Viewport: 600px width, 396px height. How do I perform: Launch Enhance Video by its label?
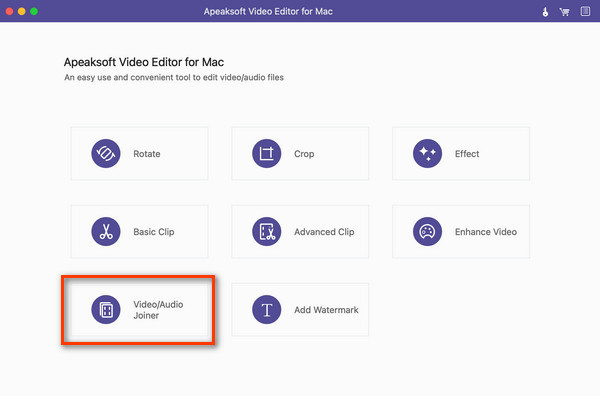[x=486, y=232]
